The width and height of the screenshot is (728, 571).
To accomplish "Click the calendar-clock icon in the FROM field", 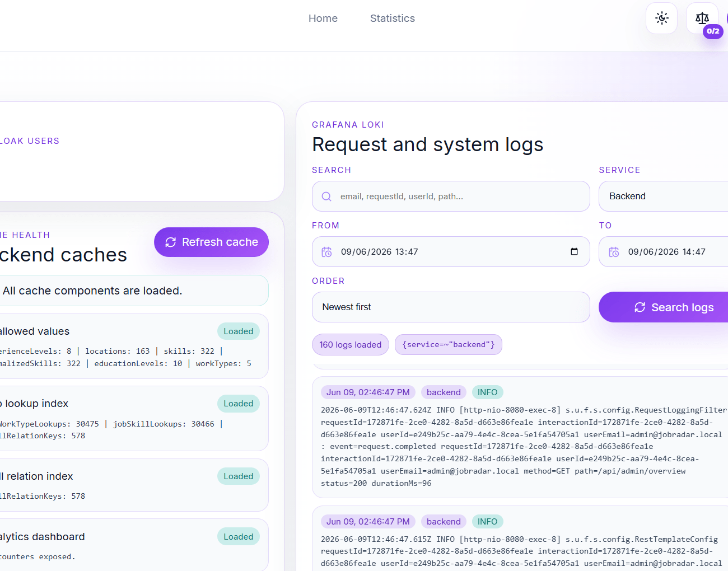I will [326, 252].
